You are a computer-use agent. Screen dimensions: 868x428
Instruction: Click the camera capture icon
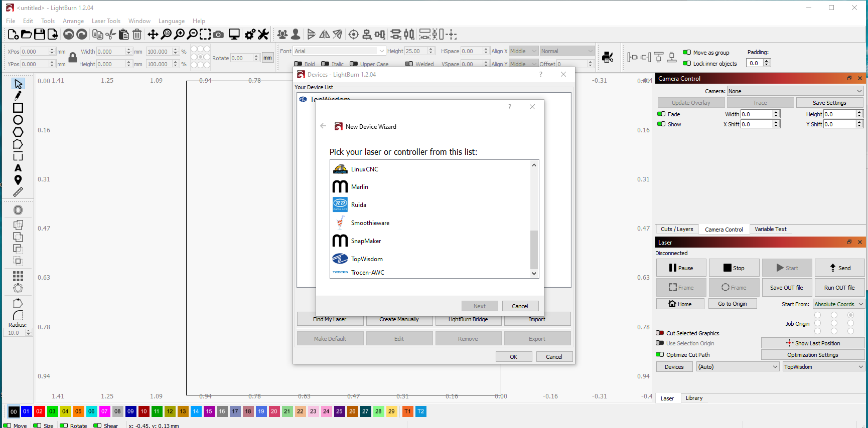point(218,34)
